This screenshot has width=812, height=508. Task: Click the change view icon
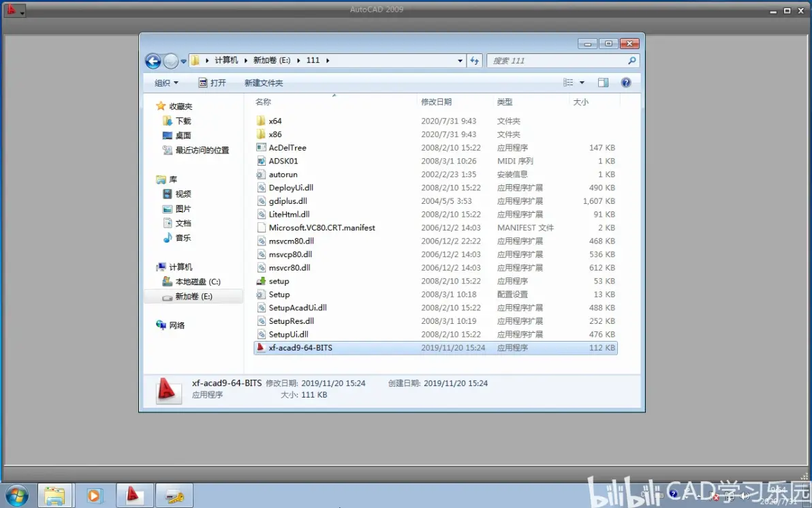[x=568, y=83]
